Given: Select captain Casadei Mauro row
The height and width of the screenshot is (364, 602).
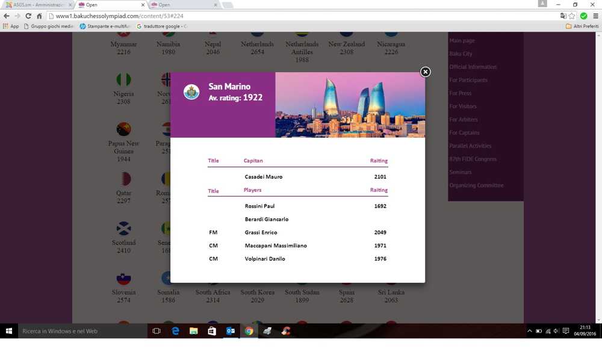Looking at the screenshot, I should tap(297, 177).
